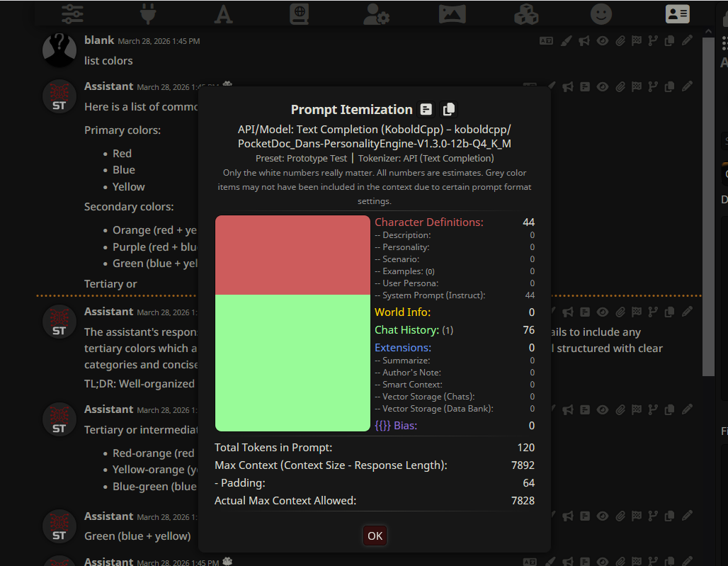Edit pencil on 'Green (blue + yellow)' message

point(687,516)
